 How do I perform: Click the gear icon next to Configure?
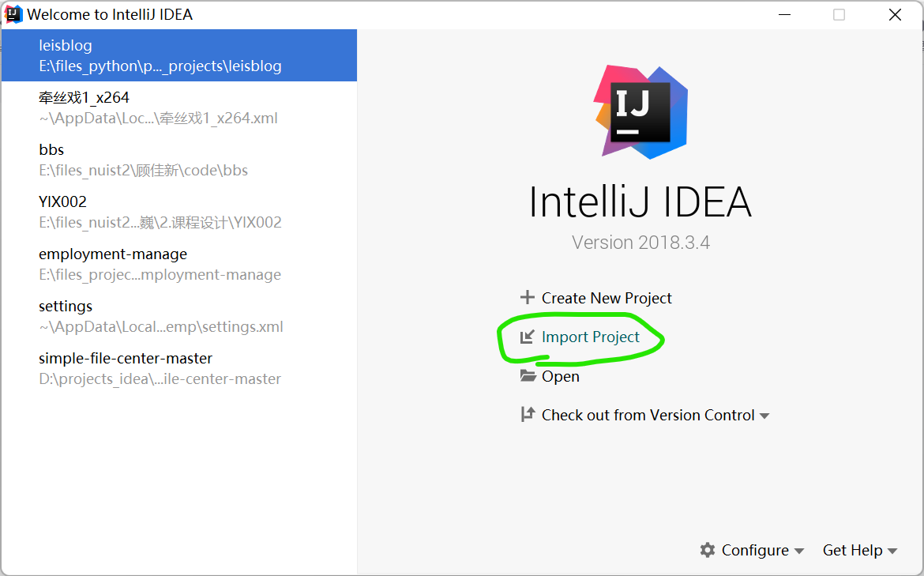point(707,550)
